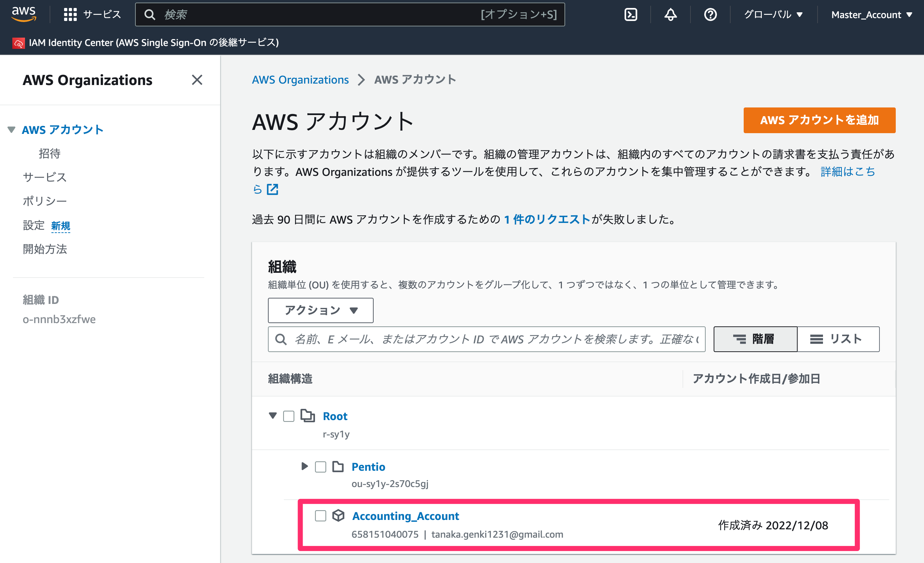Click organization ID o-nnnb3xzfwe
The height and width of the screenshot is (563, 924).
click(59, 319)
